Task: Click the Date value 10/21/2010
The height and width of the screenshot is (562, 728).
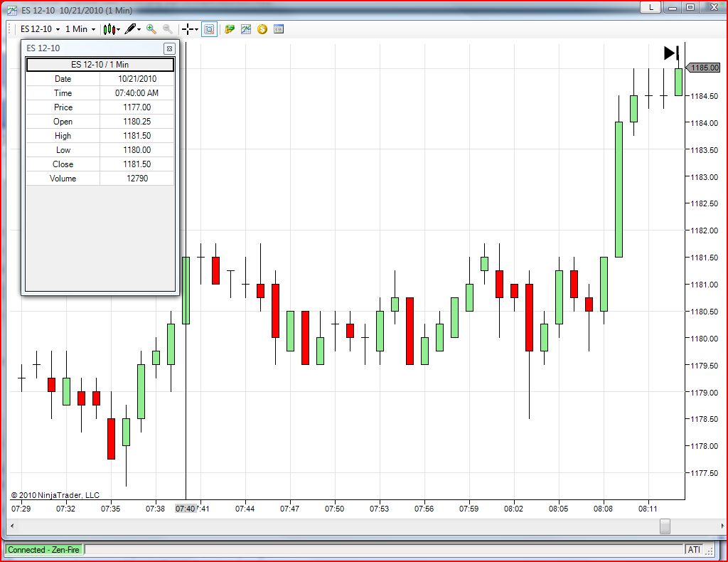Action: point(137,79)
